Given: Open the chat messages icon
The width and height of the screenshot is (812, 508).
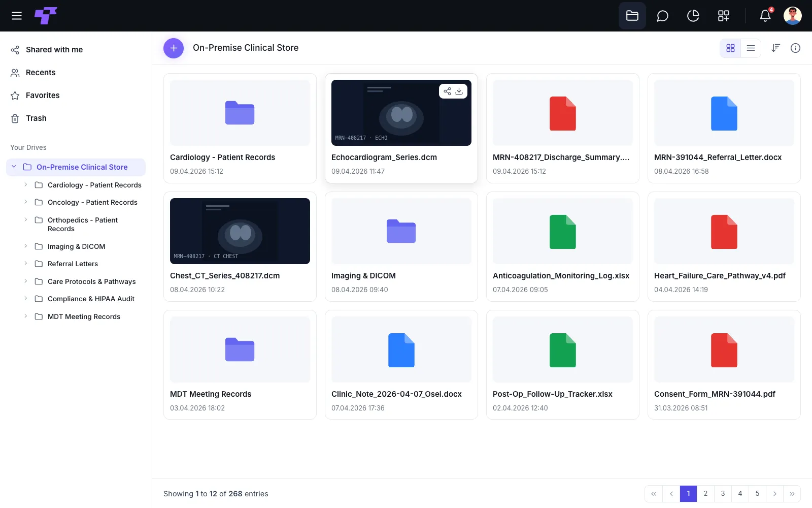Looking at the screenshot, I should pos(662,16).
